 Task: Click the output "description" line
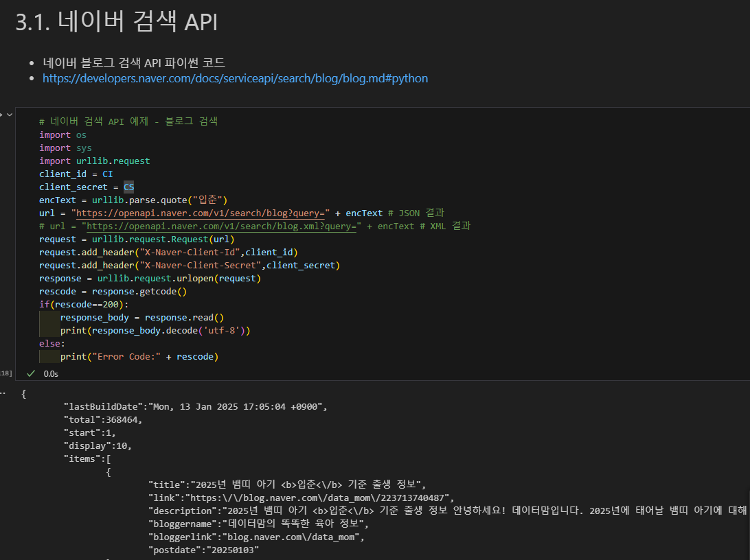447,511
